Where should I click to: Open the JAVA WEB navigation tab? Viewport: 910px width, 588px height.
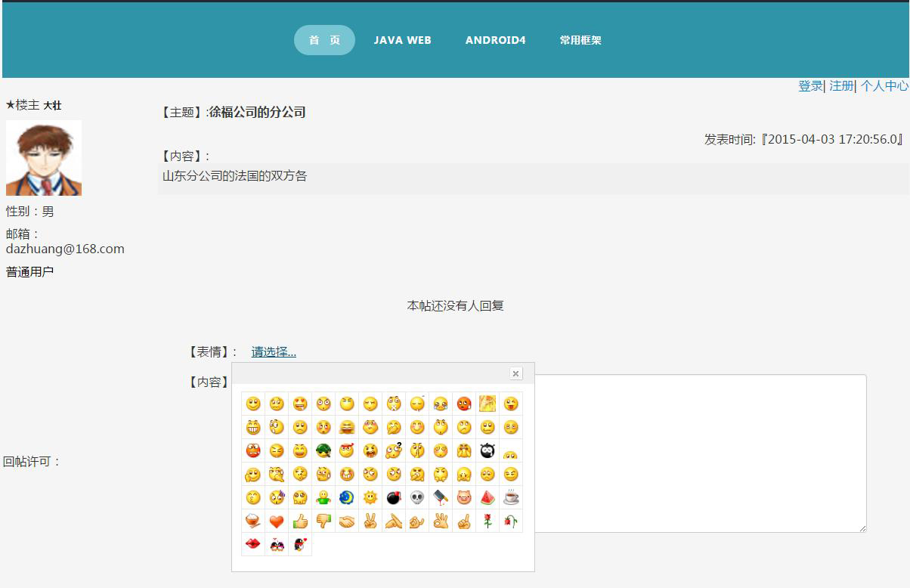coord(402,40)
